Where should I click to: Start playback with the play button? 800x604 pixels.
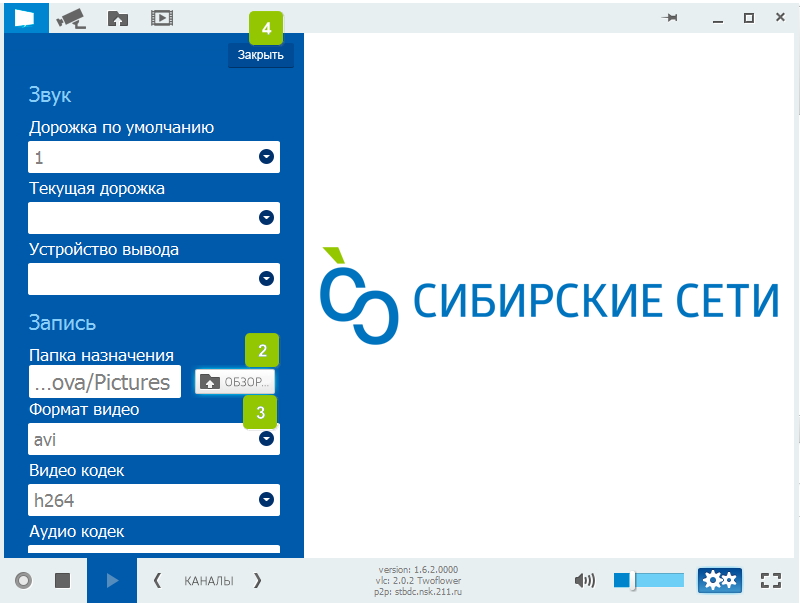coord(112,581)
